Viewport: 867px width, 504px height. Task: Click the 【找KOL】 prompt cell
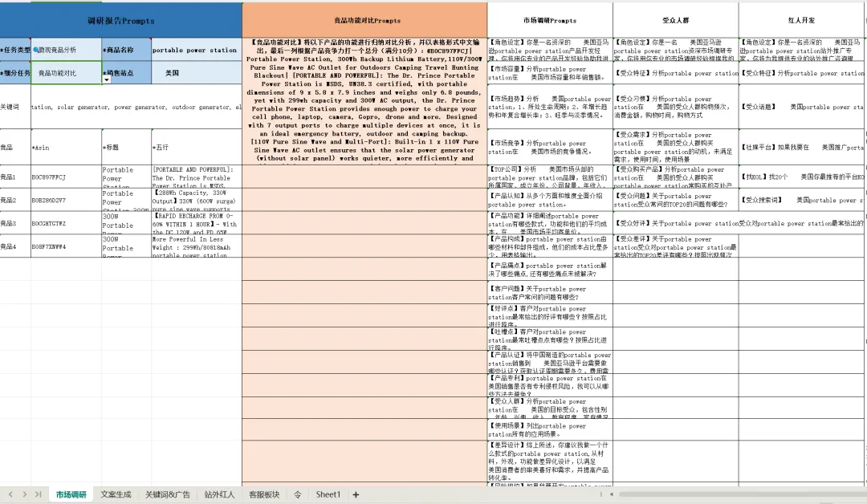[803, 177]
